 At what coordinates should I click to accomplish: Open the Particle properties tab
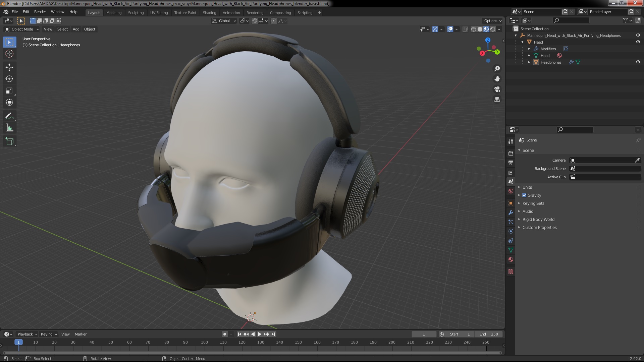point(511,222)
